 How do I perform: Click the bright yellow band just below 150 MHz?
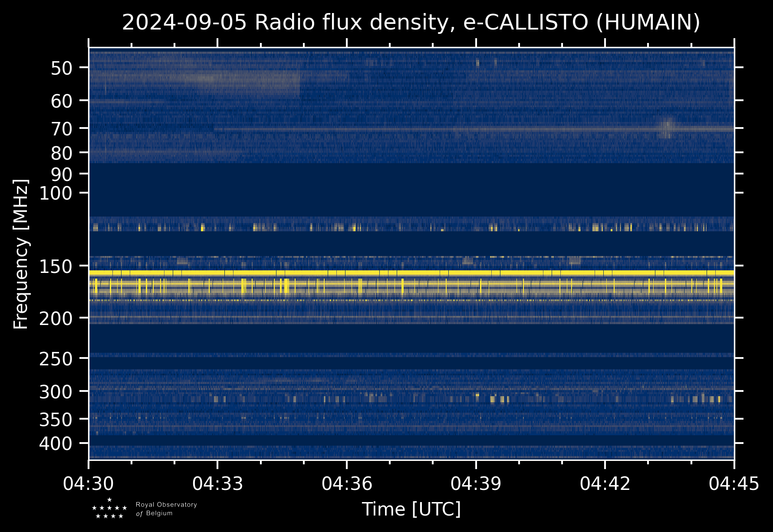pos(411,273)
